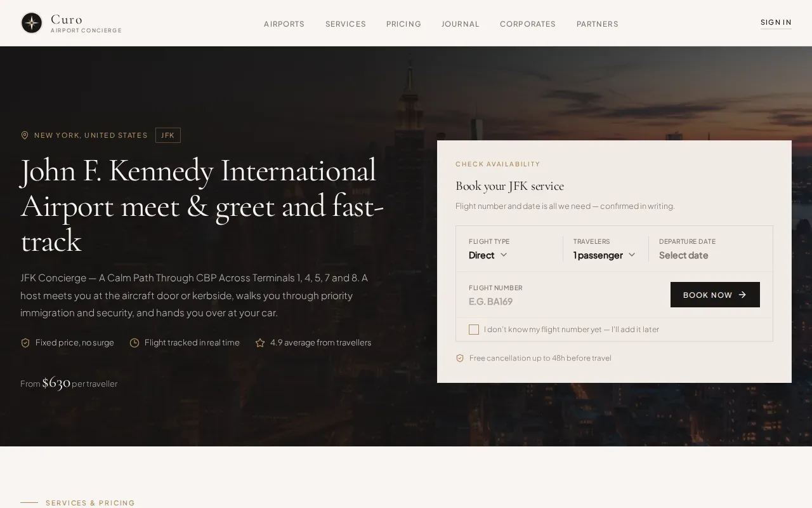Click the clock icon beside Flight tracked
This screenshot has width=812, height=508.
pyautogui.click(x=134, y=343)
